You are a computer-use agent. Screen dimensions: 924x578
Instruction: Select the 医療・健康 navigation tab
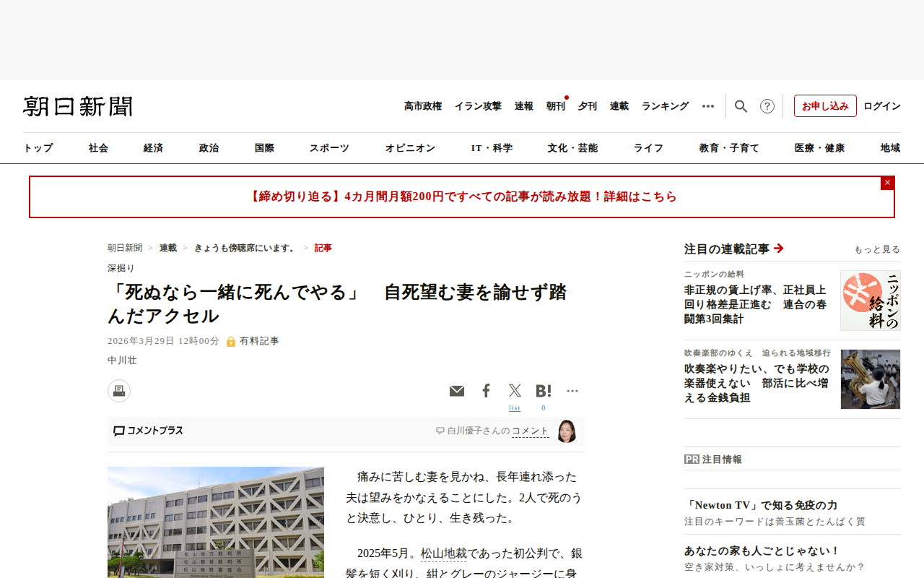click(x=819, y=148)
